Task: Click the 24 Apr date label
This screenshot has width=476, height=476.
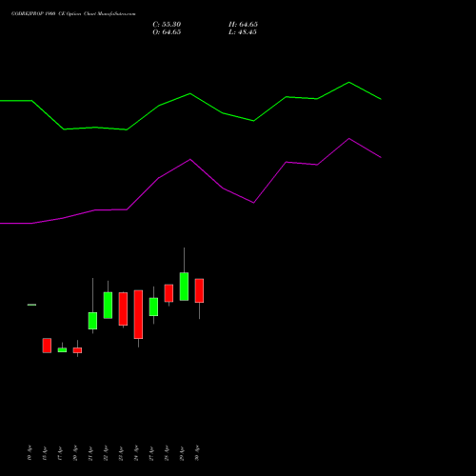Action: [136, 453]
